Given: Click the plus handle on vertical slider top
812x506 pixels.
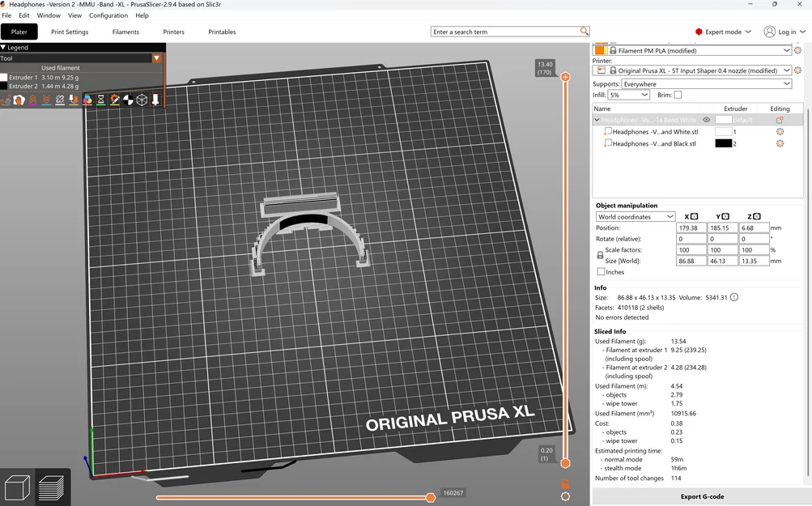Looking at the screenshot, I should pyautogui.click(x=566, y=77).
